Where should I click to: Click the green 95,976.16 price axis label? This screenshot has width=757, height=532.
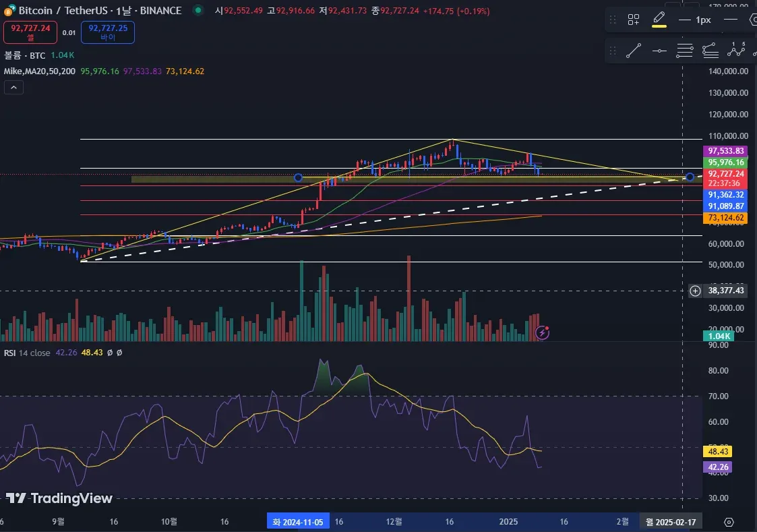[725, 162]
